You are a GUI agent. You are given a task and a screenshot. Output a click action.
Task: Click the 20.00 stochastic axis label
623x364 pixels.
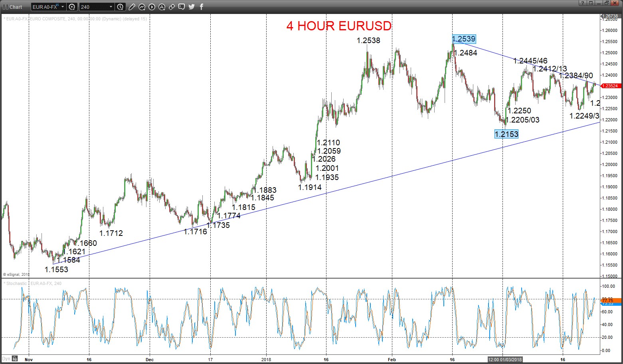[x=607, y=337]
